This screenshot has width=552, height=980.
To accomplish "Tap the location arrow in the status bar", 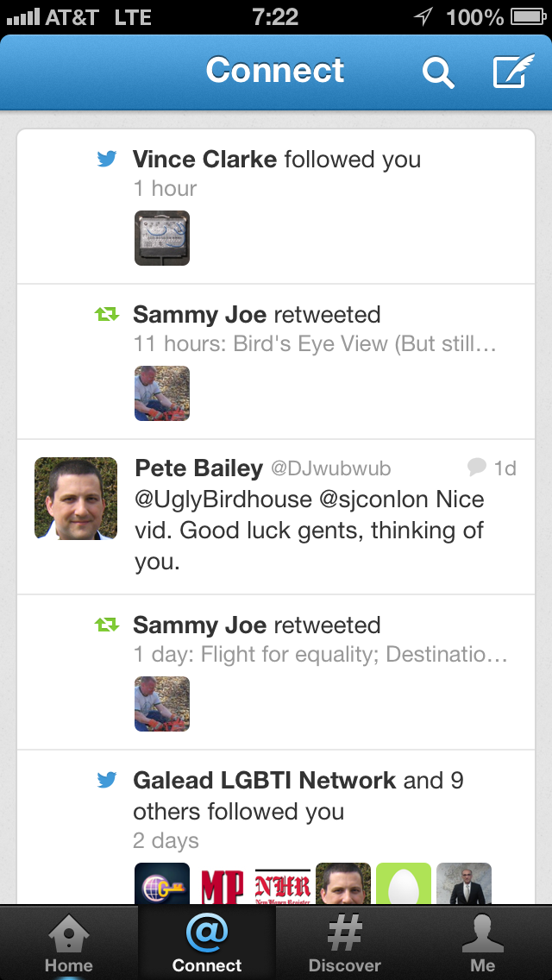I will click(423, 16).
